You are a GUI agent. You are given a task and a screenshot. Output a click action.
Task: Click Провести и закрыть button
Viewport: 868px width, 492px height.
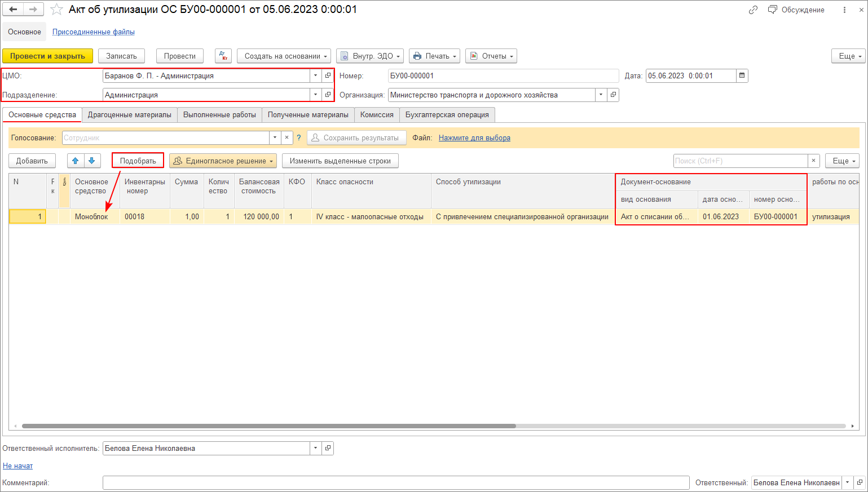pos(47,56)
